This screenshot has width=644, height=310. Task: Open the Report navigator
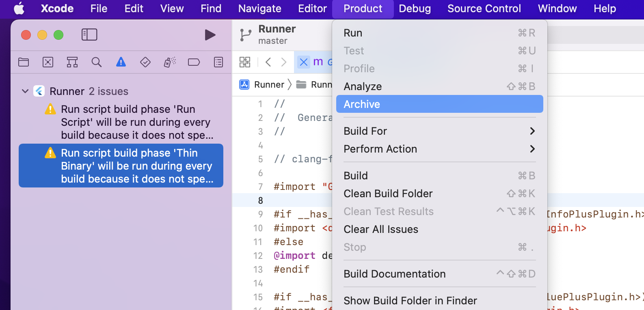point(218,62)
